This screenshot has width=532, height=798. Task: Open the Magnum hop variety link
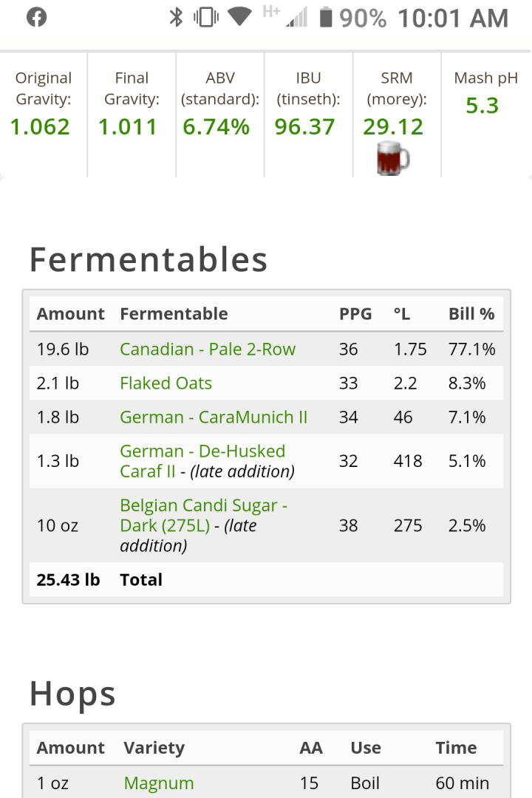pyautogui.click(x=159, y=782)
